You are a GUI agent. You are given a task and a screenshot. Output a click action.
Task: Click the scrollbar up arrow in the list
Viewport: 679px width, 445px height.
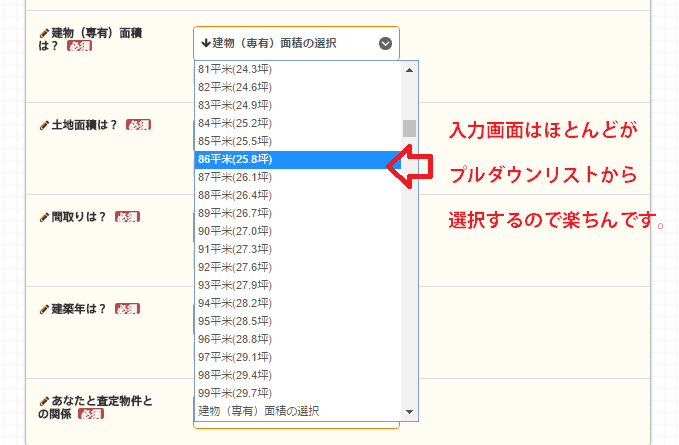[409, 70]
